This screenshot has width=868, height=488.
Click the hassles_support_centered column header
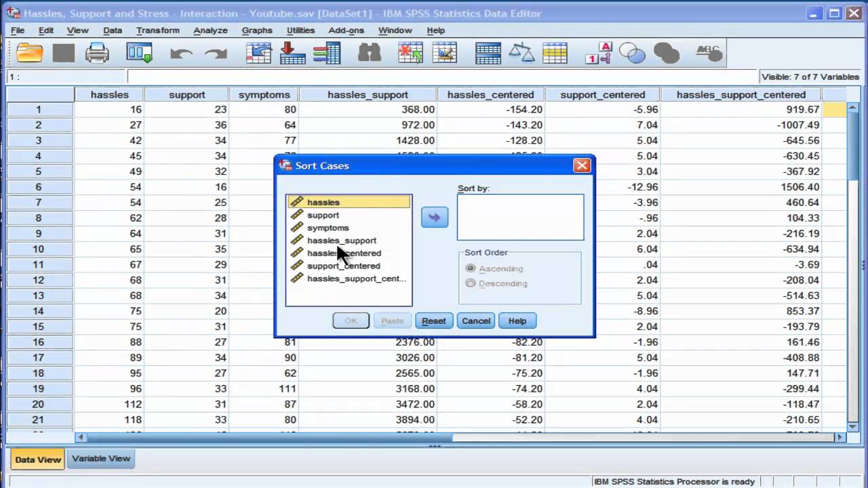(741, 95)
